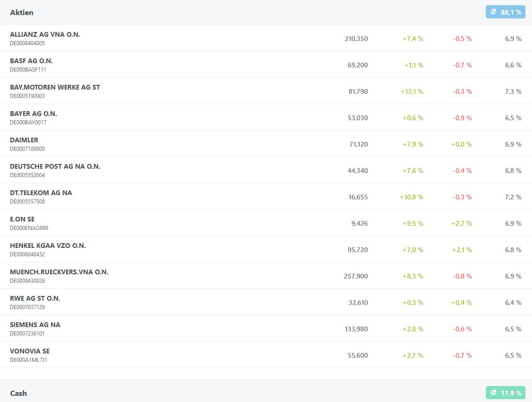Select the RWE AG ST O.N. row
532x402 pixels.
[x=35, y=298]
